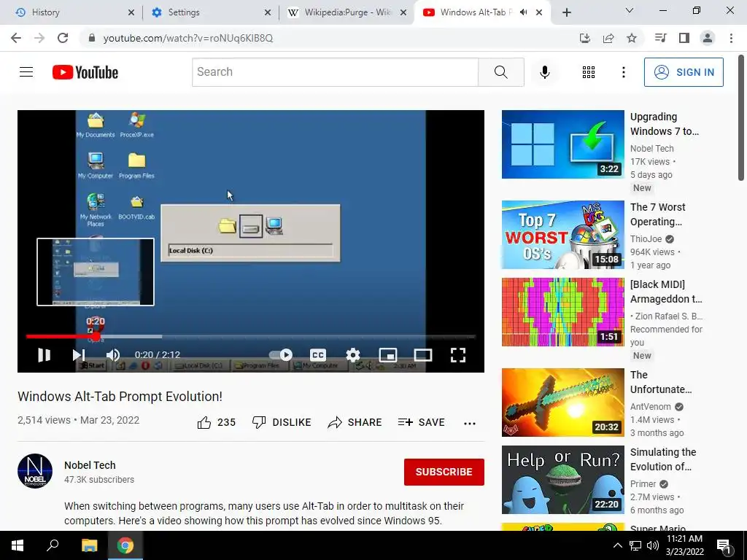Bookmark this page with the star icon
747x560 pixels.
pos(632,38)
